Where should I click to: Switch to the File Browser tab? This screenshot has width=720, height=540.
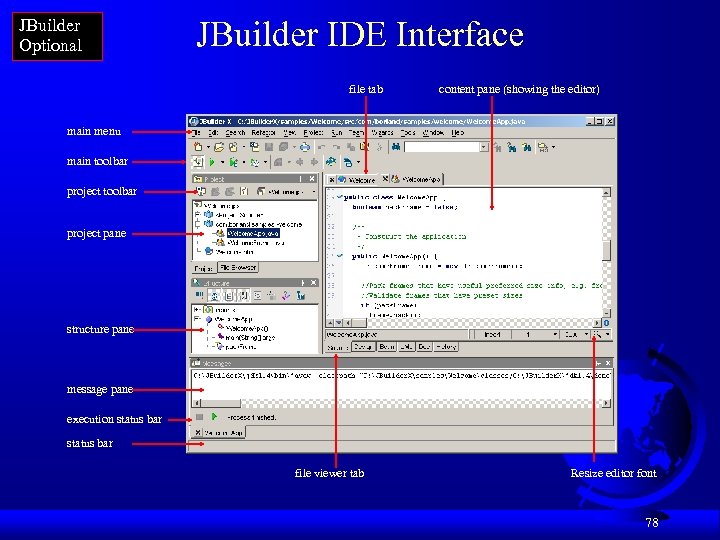coord(238,267)
